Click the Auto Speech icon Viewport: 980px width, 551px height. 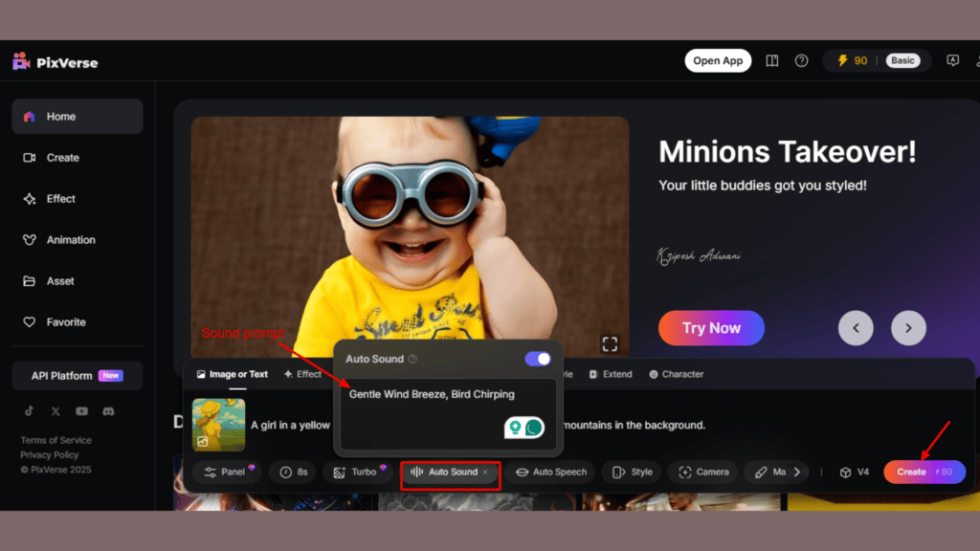click(x=523, y=472)
